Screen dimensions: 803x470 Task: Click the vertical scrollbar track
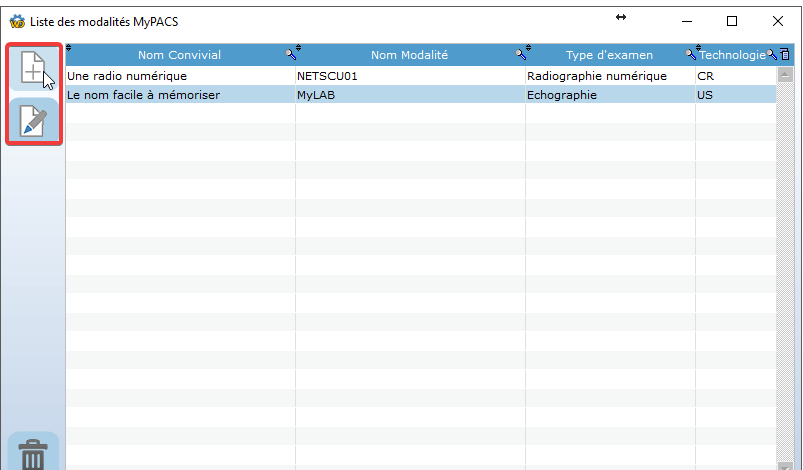(x=785, y=271)
